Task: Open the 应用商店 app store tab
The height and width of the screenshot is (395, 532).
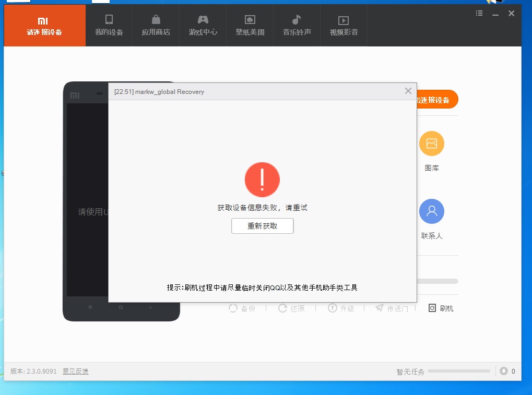Action: [156, 26]
